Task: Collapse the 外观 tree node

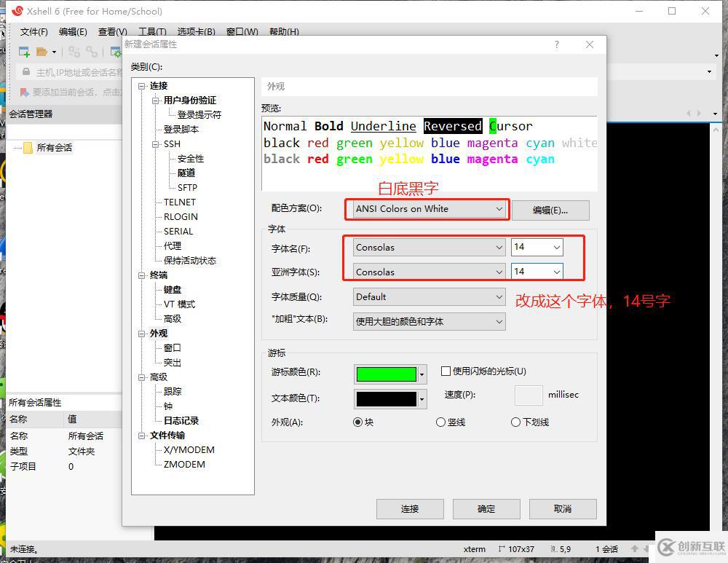Action: click(142, 334)
